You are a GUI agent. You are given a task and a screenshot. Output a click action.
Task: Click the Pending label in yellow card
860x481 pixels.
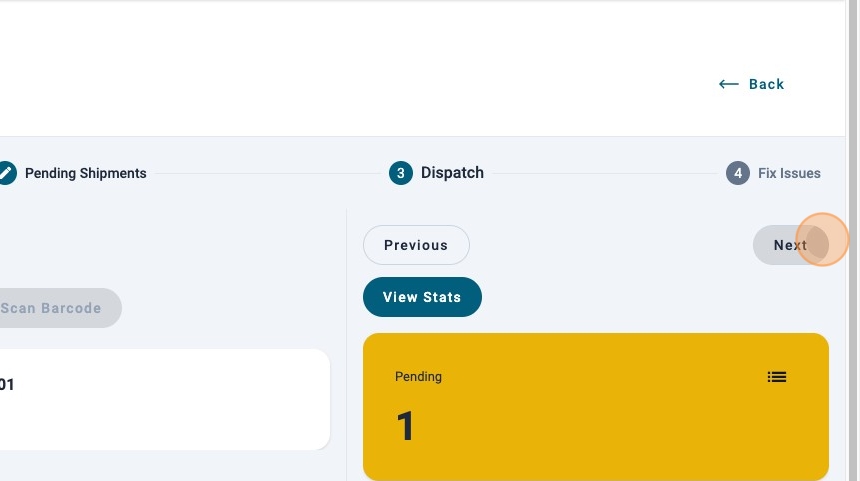pyautogui.click(x=418, y=377)
